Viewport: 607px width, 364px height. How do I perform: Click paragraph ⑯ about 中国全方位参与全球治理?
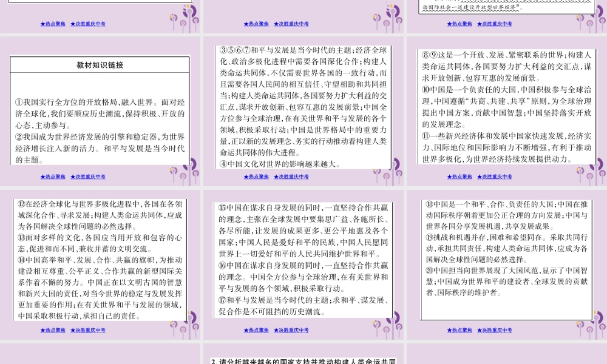click(x=303, y=277)
